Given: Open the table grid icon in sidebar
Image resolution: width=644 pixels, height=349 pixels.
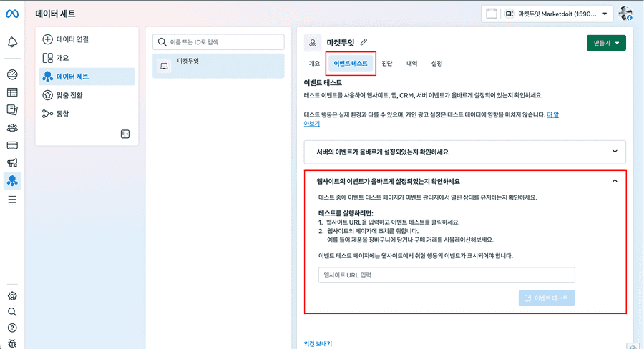Looking at the screenshot, I should pos(12,92).
